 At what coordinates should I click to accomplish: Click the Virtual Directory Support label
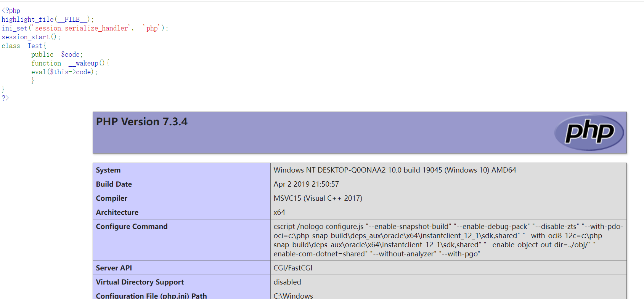tap(140, 282)
